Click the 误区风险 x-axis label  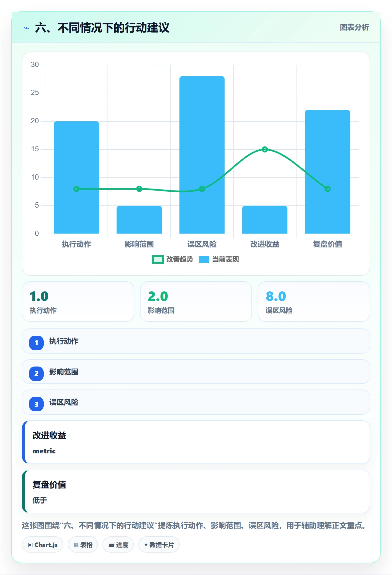tap(202, 244)
